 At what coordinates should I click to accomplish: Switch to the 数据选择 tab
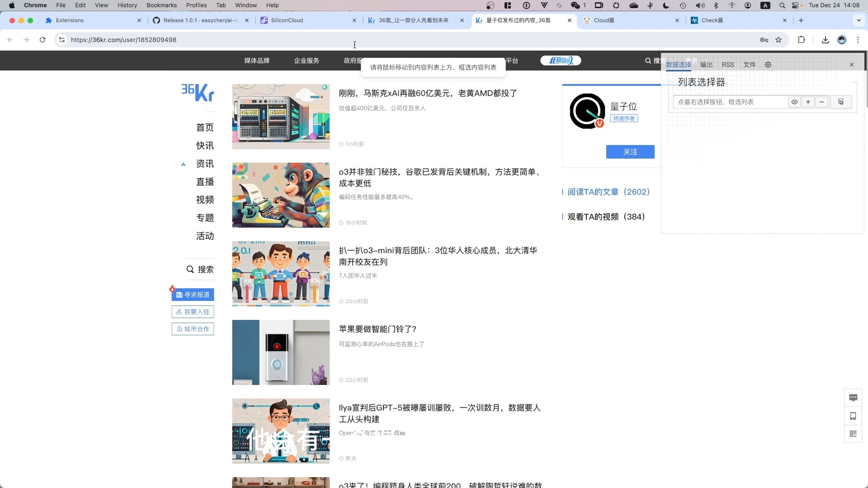(679, 65)
